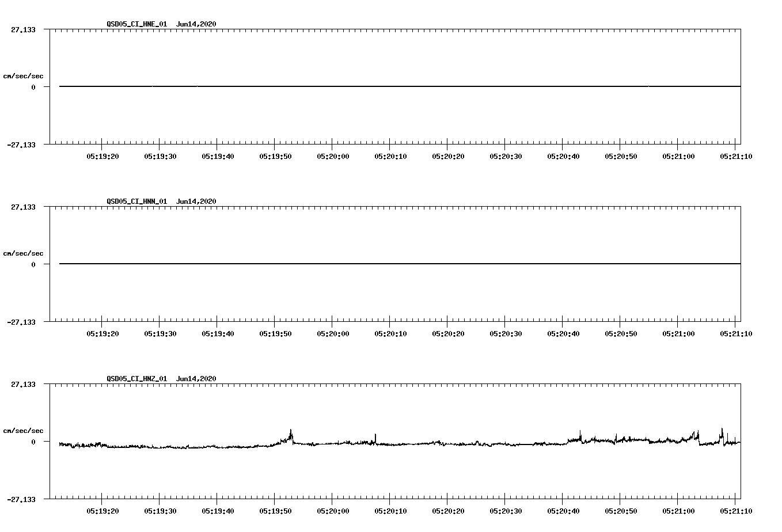This screenshot has height=532, width=782.
Task: Click the 05:19:30 time label under HNN plot
Action: coord(161,333)
